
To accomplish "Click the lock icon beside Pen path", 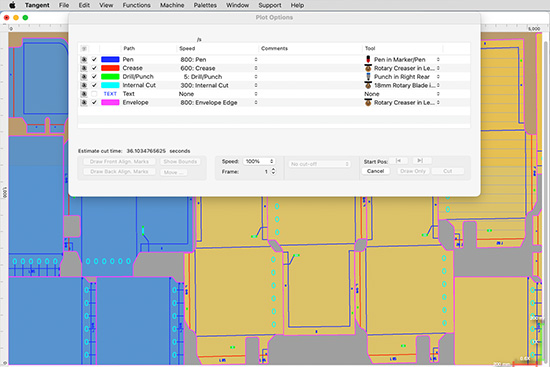I will 83,59.
